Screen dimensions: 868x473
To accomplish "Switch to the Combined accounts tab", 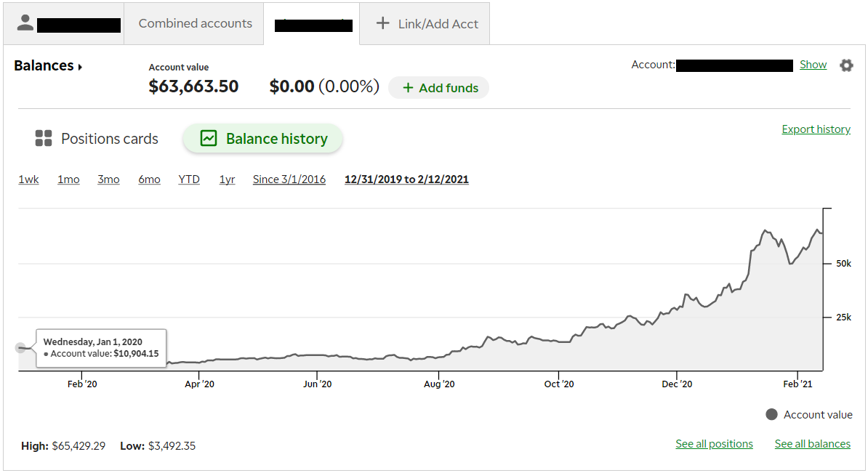I will tap(195, 23).
